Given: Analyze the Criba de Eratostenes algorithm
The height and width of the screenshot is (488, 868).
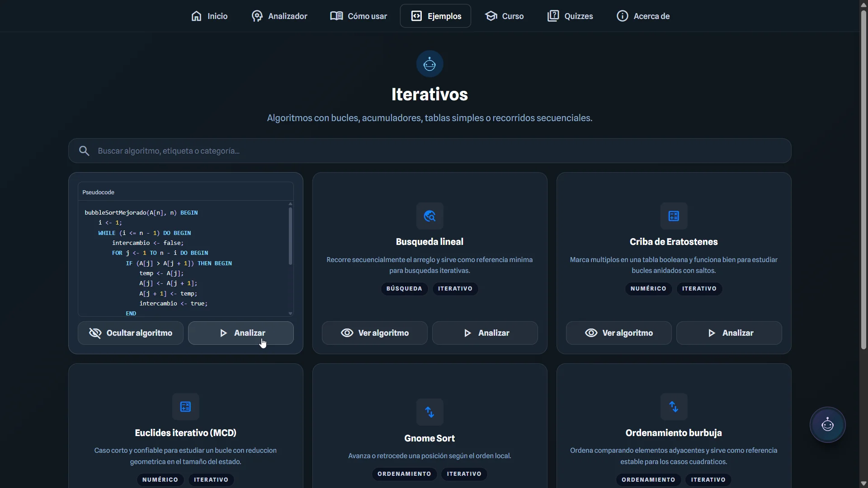Looking at the screenshot, I should [729, 333].
